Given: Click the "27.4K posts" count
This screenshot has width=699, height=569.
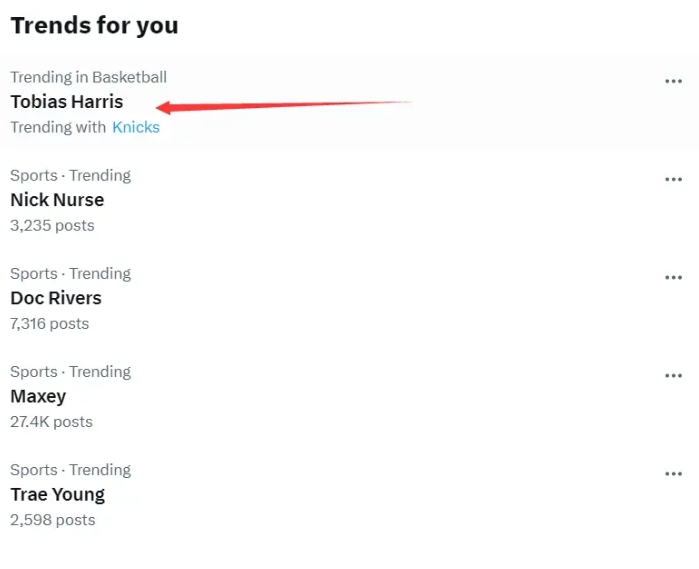Looking at the screenshot, I should tap(51, 421).
